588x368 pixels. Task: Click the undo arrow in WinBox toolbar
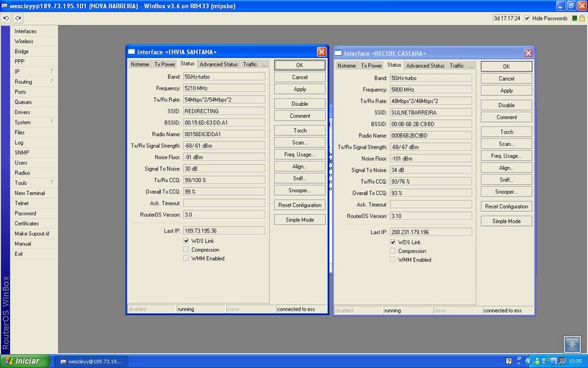coord(6,18)
